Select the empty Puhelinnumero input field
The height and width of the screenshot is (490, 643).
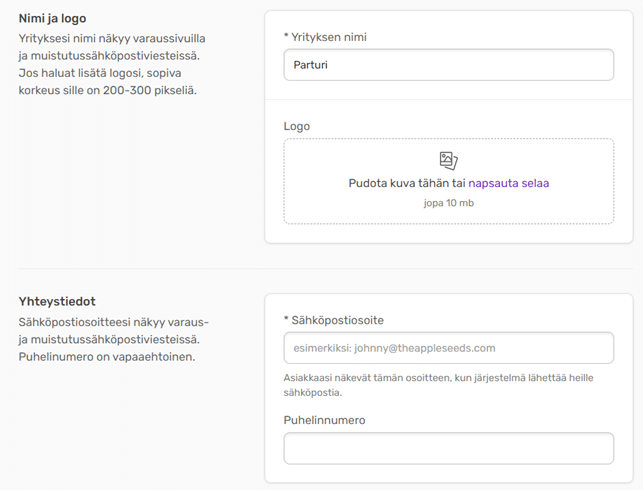pos(448,448)
